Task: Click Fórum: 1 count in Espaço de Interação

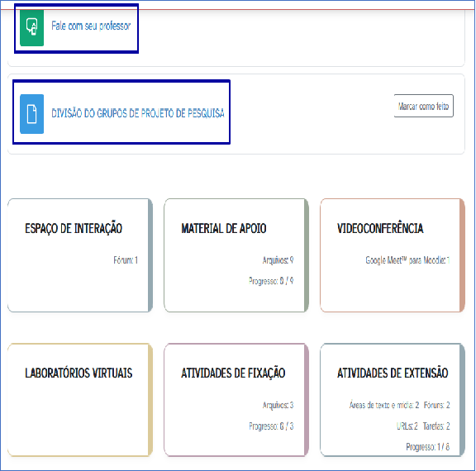Action: pyautogui.click(x=126, y=260)
